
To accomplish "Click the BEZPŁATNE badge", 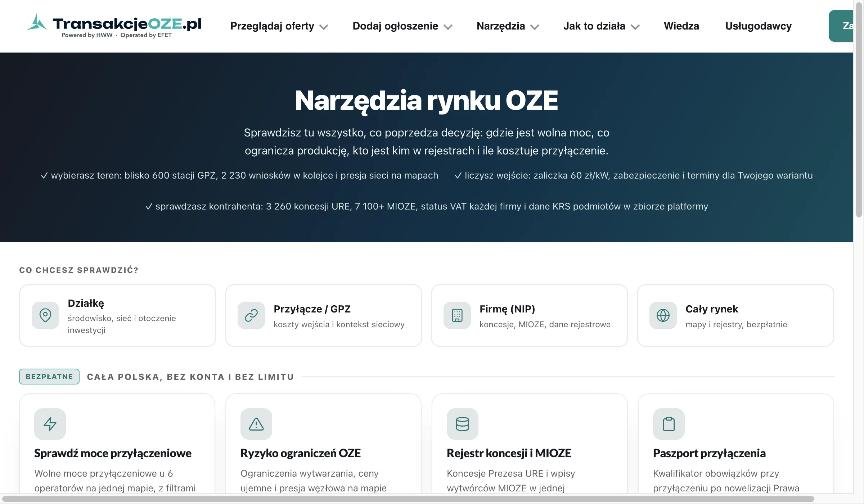I will point(49,377).
